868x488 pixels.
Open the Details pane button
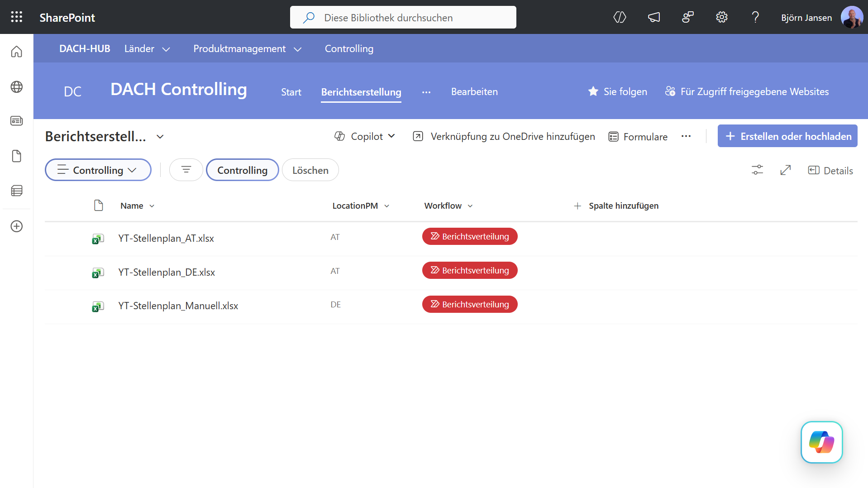(830, 171)
